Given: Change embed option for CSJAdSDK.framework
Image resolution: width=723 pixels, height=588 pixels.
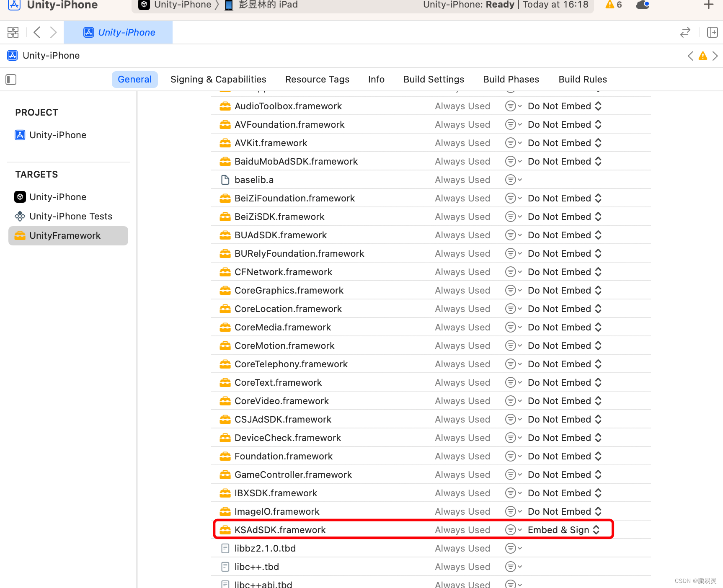Looking at the screenshot, I should pos(565,419).
